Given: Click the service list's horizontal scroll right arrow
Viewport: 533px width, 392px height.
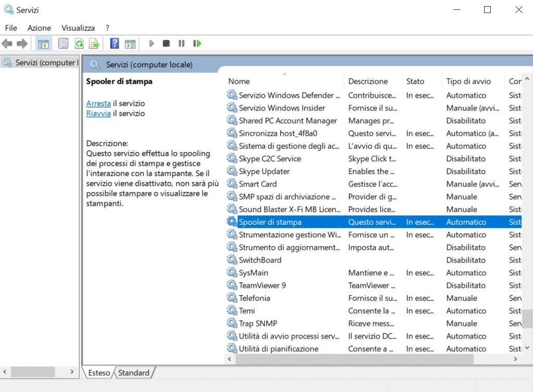Looking at the screenshot, I should click(x=515, y=359).
